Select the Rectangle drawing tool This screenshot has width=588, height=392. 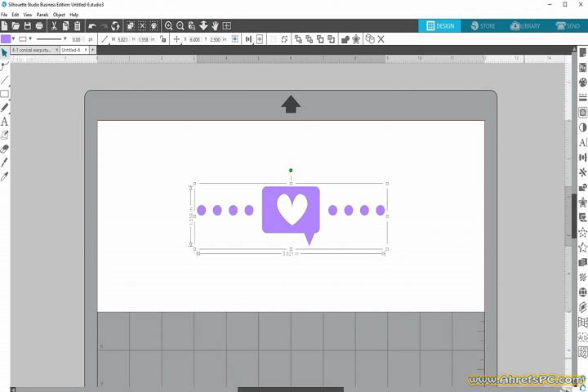tap(5, 94)
